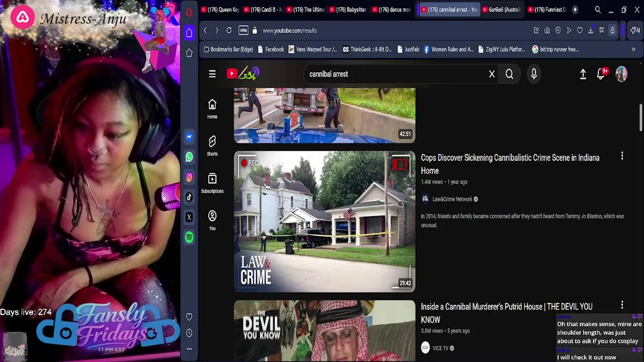
Task: Open the player arrow icon in address bar
Action: pos(569,31)
